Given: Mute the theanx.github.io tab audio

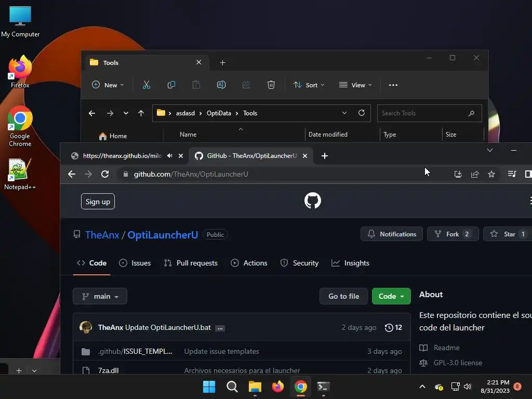Looking at the screenshot, I should click(x=170, y=156).
